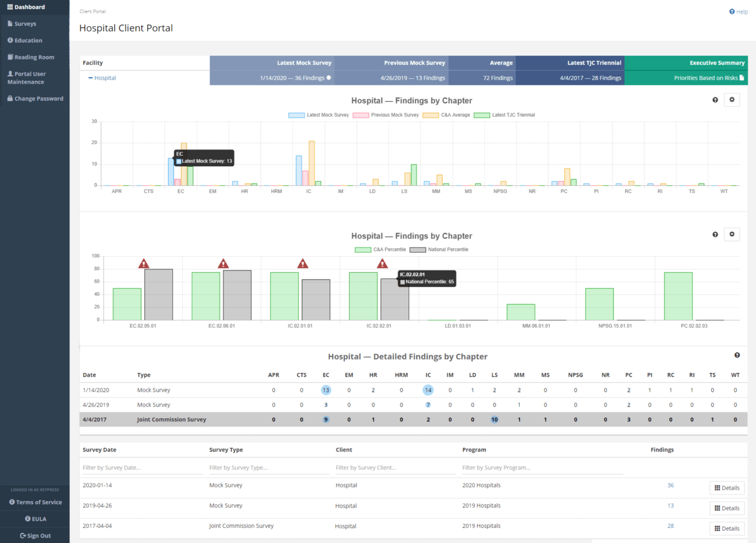Open Reading Room in the sidebar
This screenshot has height=543, width=756.
coord(34,57)
